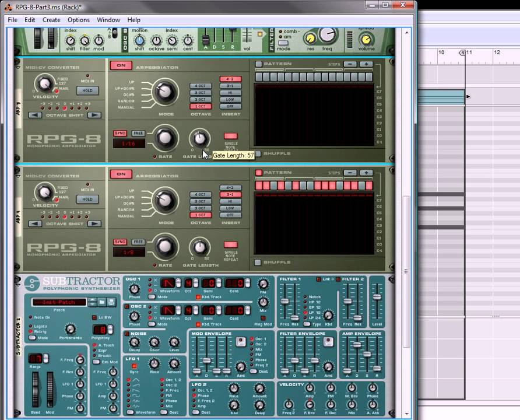This screenshot has width=520, height=420.
Task: Collapse the ARP 3 device with fold triangle
Action: 18,68
